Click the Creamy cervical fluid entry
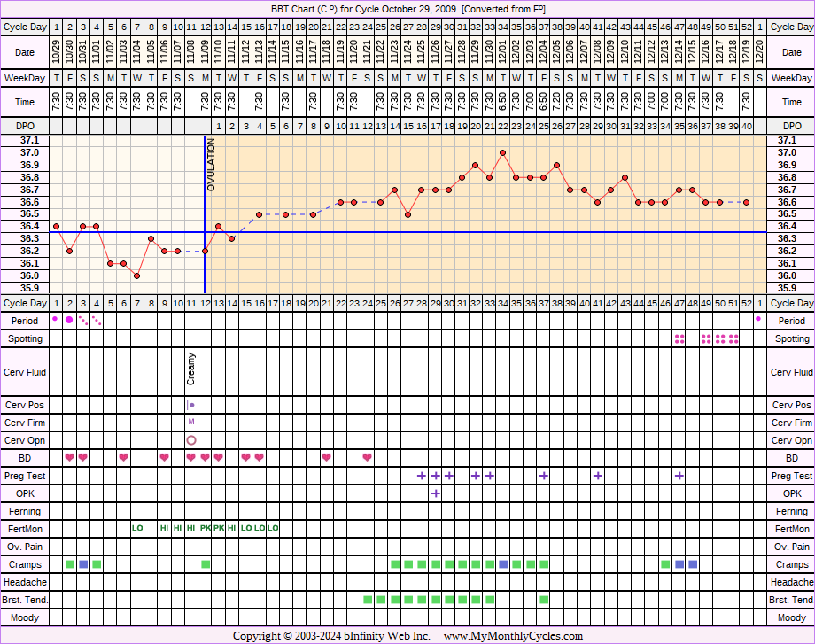 [x=191, y=369]
